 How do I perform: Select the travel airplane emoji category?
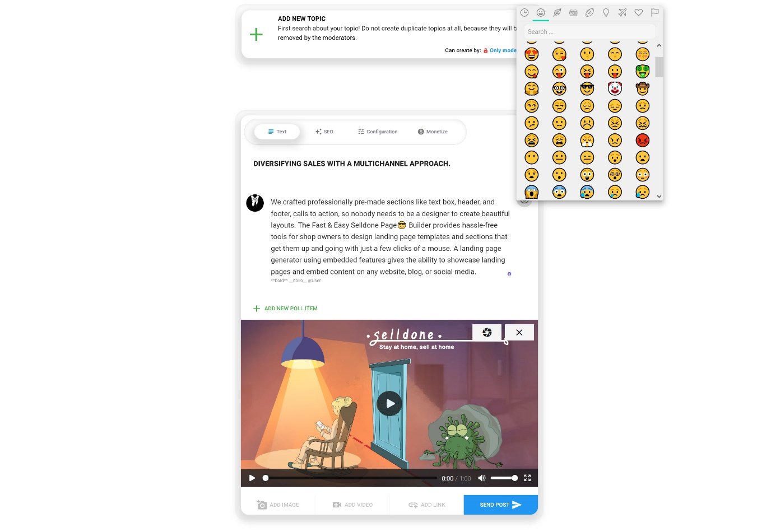(x=622, y=12)
